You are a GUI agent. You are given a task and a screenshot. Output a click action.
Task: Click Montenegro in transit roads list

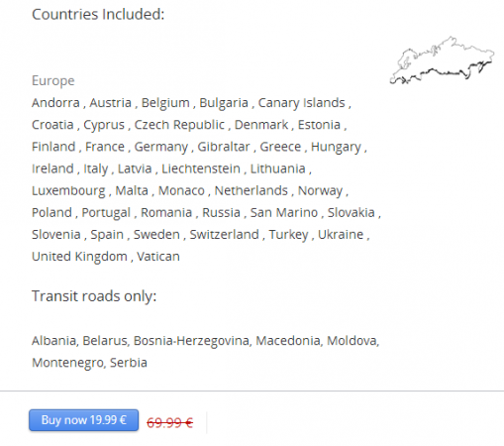68,363
